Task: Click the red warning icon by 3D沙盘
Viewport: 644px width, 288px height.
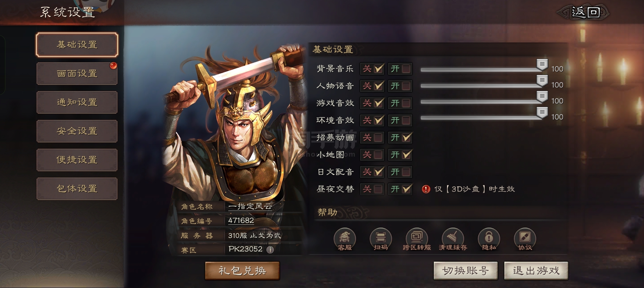Action: tap(426, 189)
